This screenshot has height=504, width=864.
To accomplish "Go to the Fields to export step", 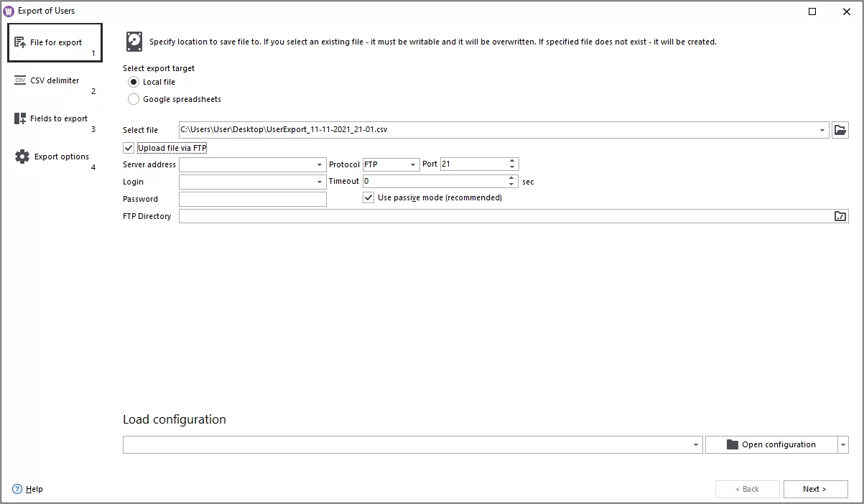I will 19,118.
